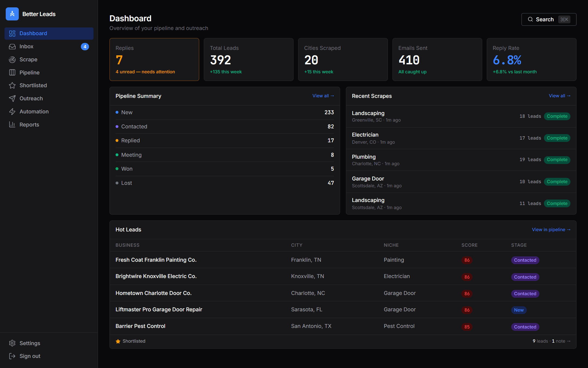
Task: Select Shortlisted in the sidebar
Action: [x=49, y=85]
